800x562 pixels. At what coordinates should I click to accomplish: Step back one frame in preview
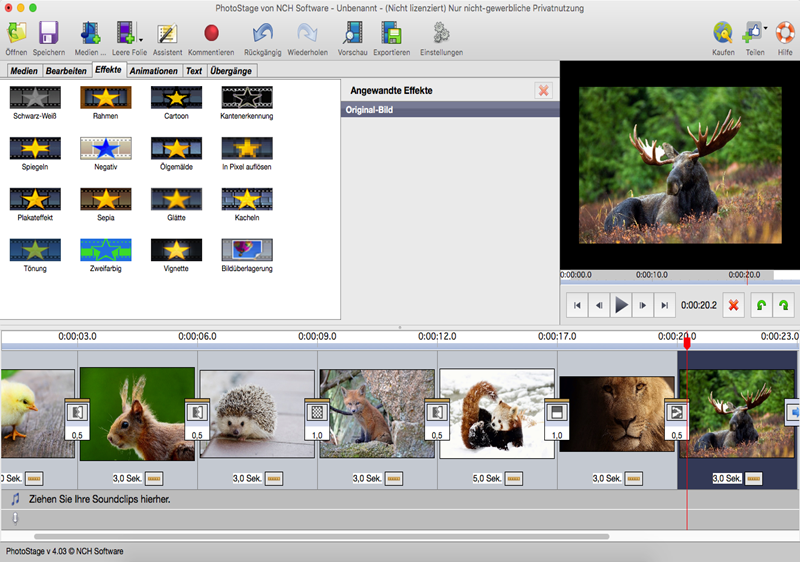pos(599,305)
